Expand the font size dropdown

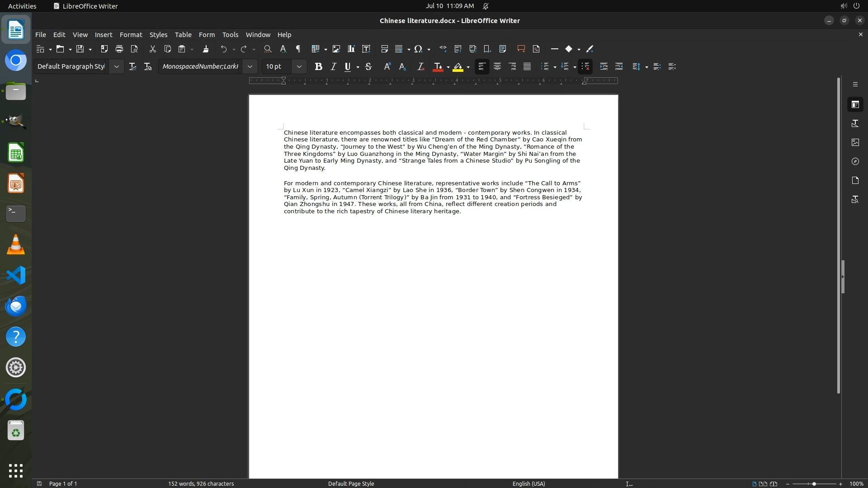(x=299, y=66)
